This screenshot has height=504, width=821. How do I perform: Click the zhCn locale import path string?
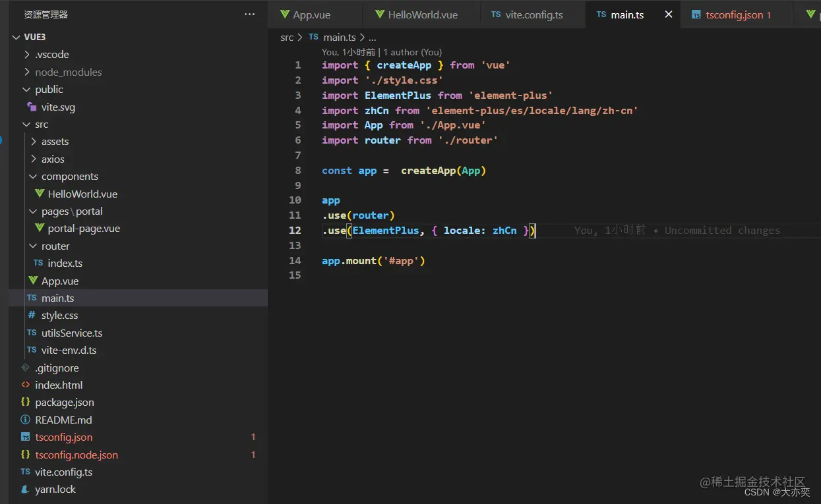pyautogui.click(x=532, y=111)
